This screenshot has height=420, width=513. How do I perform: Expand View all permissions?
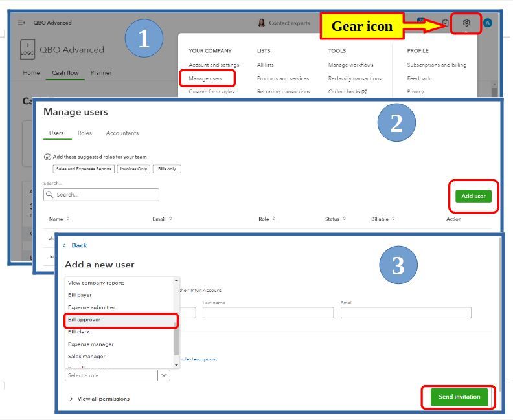(100, 399)
